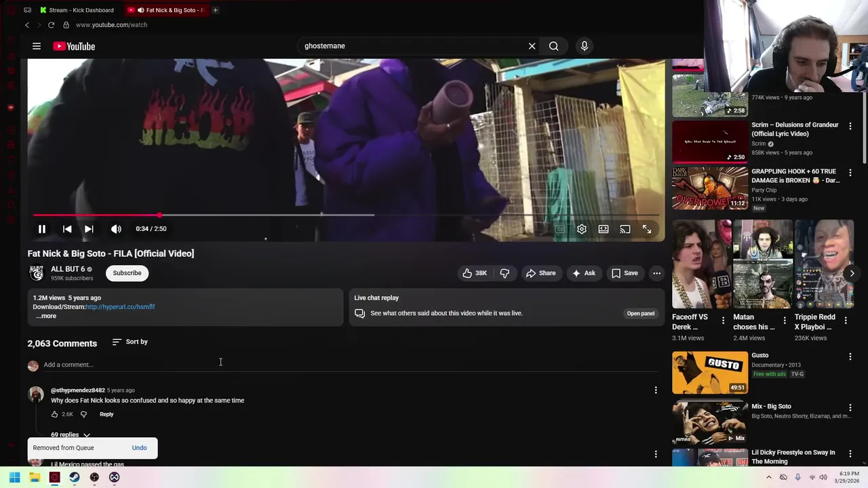
Task: Open options menu for sthypmendez comment
Action: click(x=656, y=390)
